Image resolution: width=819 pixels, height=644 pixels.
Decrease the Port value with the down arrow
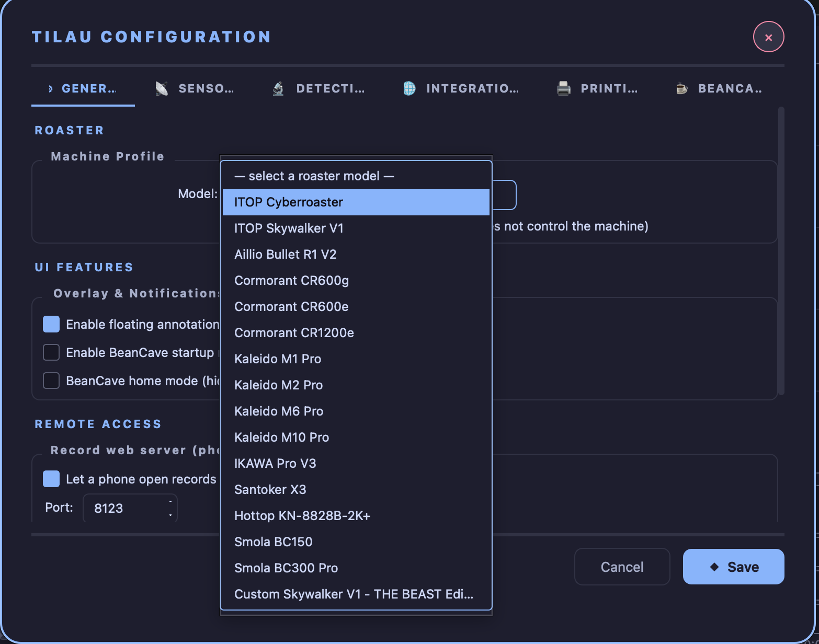(170, 515)
